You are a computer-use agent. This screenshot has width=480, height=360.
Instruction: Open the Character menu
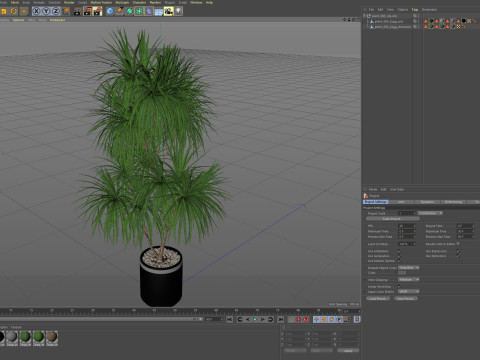[x=139, y=2]
